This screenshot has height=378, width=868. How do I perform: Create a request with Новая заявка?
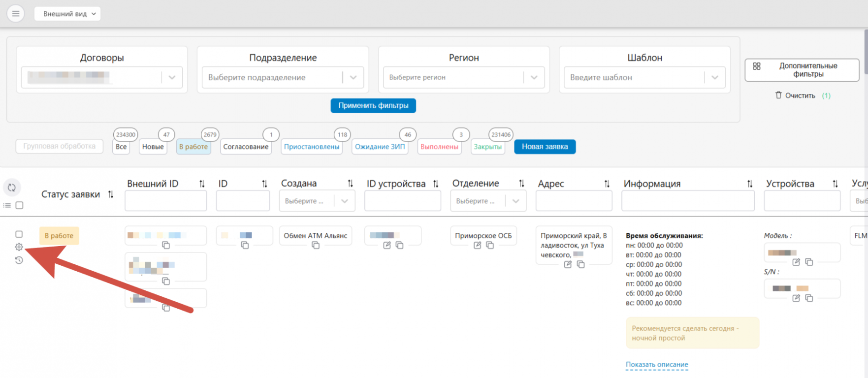pyautogui.click(x=545, y=147)
